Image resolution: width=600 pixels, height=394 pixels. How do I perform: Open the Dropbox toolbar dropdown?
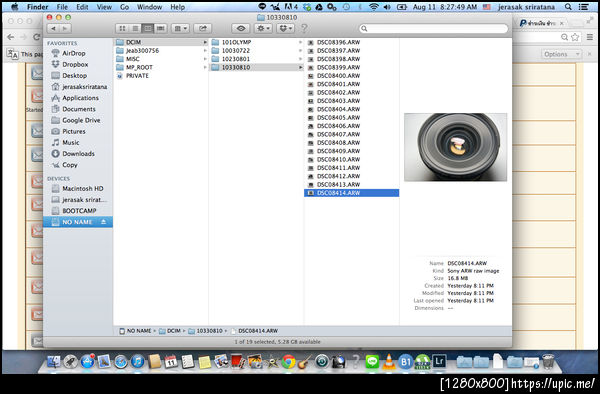(x=285, y=28)
